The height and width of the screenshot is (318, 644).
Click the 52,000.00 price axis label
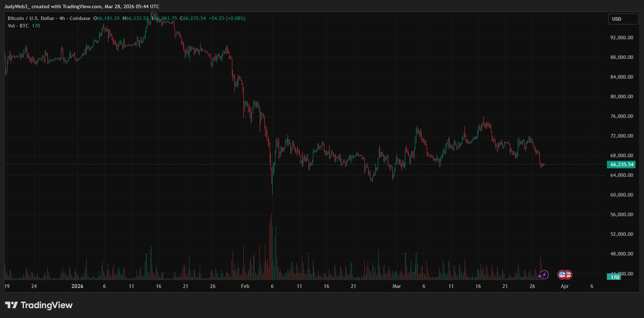pos(623,234)
